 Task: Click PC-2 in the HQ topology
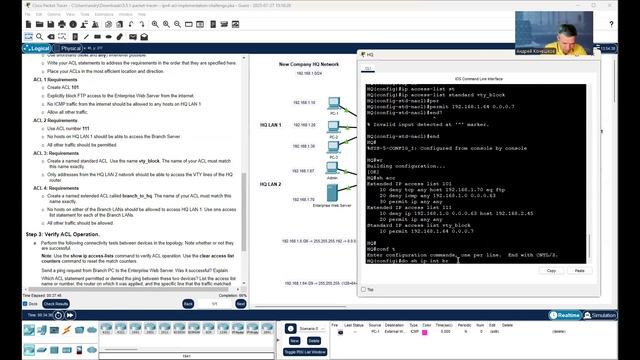[x=333, y=127]
